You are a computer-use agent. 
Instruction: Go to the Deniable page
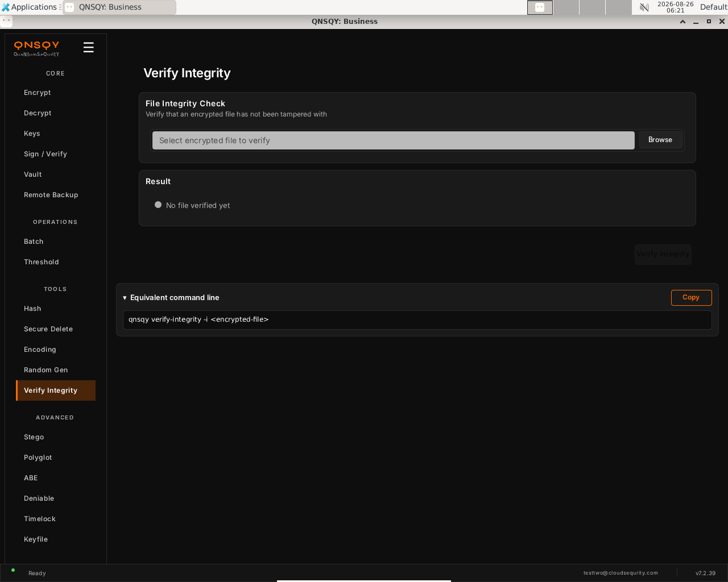pyautogui.click(x=56, y=498)
